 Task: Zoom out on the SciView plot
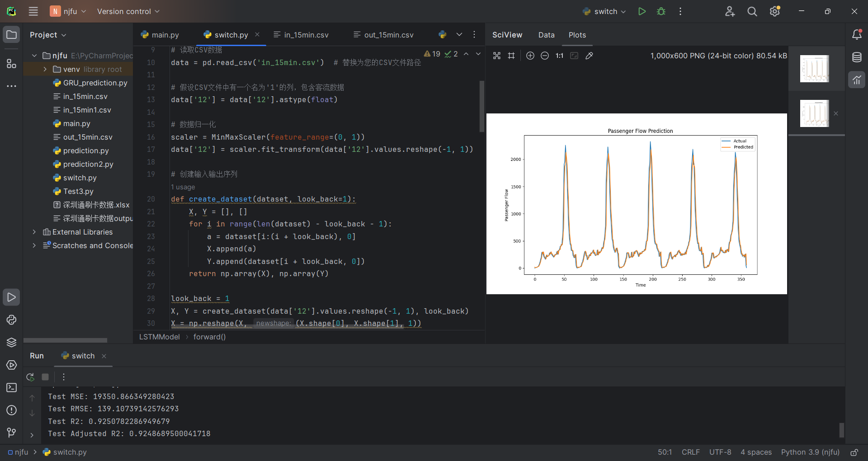click(x=545, y=56)
